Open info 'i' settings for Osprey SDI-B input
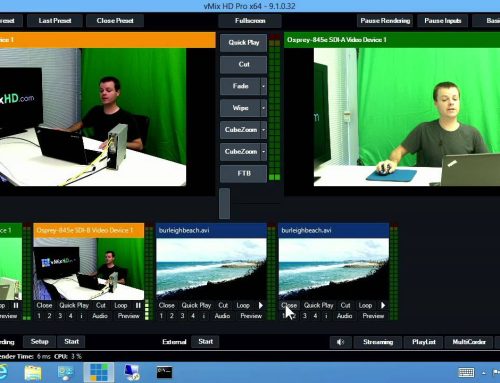Image resolution: width=500 pixels, height=383 pixels. pos(81,316)
